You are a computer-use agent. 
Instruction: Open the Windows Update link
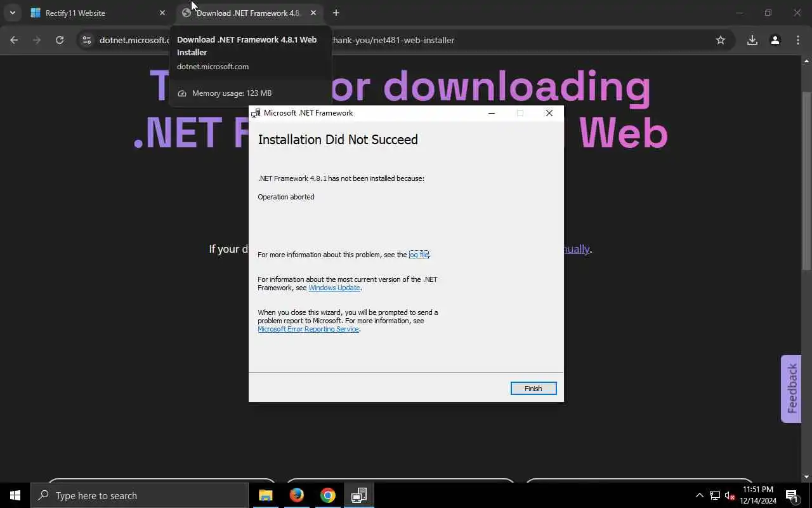(334, 288)
